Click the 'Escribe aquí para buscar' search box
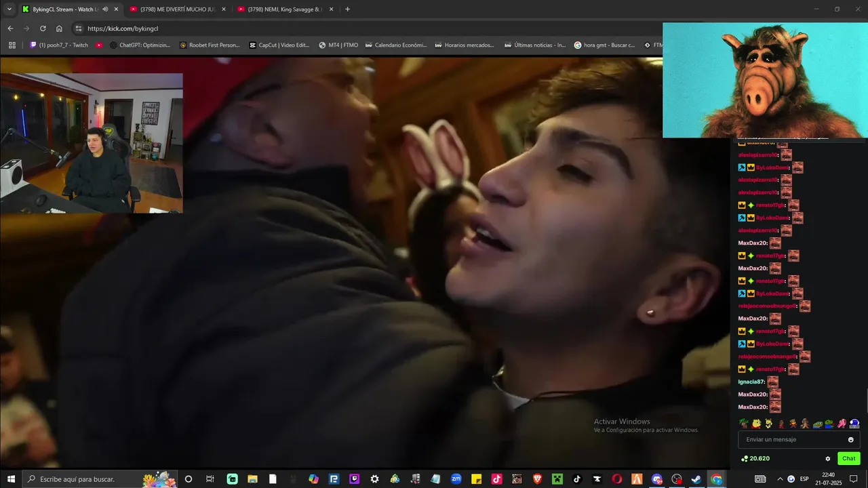Screen dimensions: 868x488 pos(100,479)
